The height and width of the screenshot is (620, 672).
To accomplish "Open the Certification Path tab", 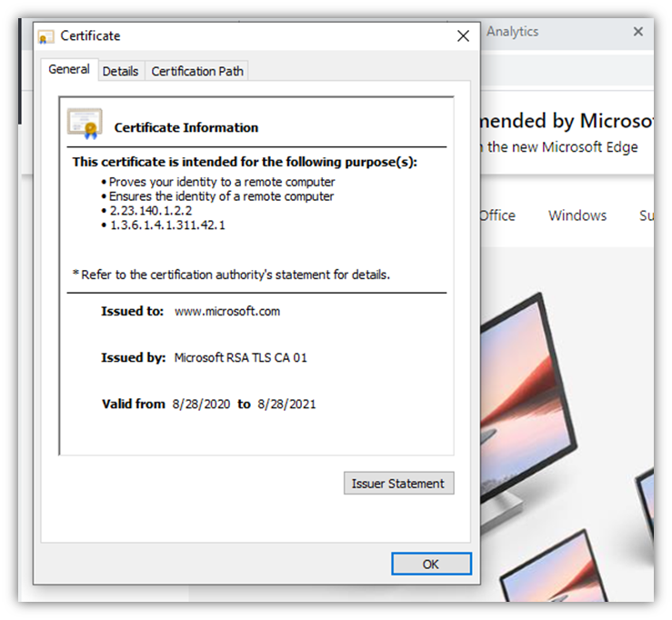I will click(x=197, y=71).
